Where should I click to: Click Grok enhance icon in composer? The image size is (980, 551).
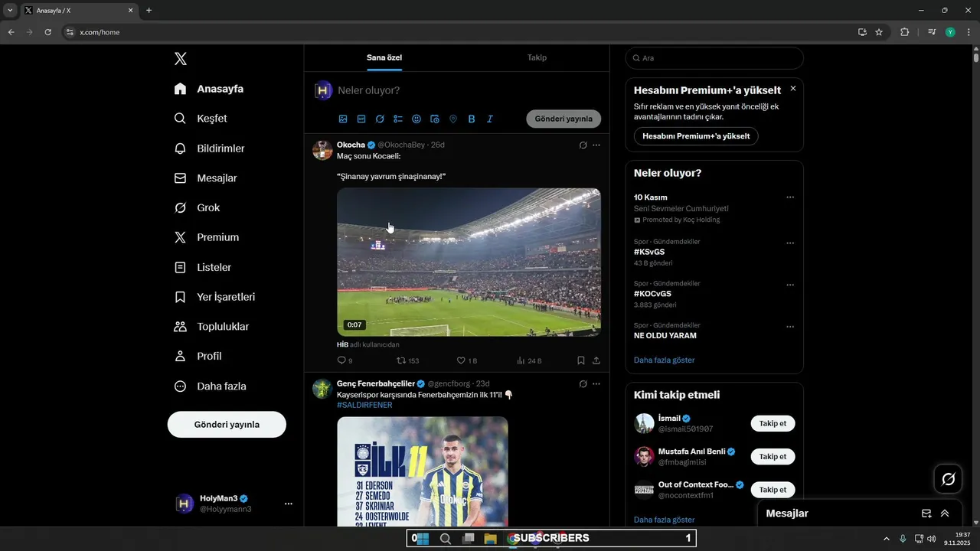pos(380,119)
